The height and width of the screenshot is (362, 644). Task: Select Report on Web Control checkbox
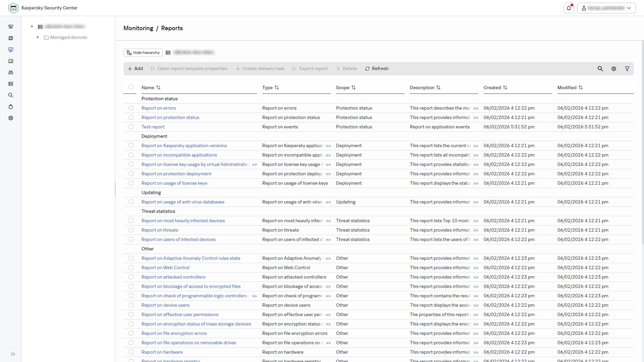131,267
